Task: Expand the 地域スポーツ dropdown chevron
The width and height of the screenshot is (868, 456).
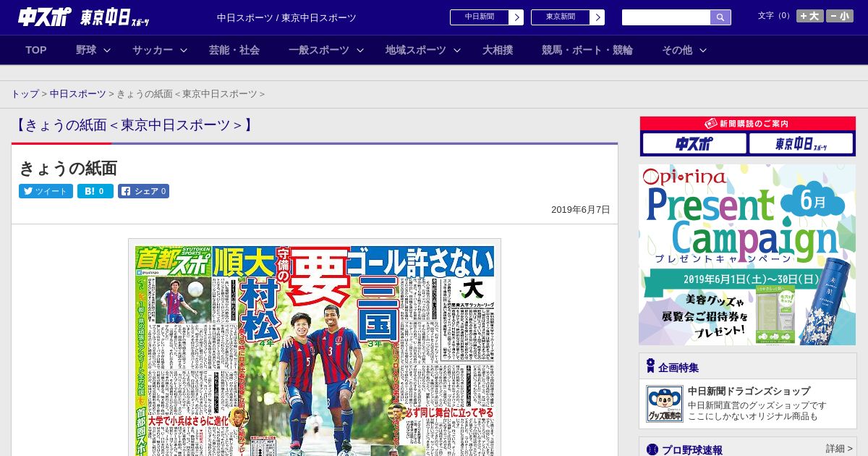Action: click(x=457, y=50)
